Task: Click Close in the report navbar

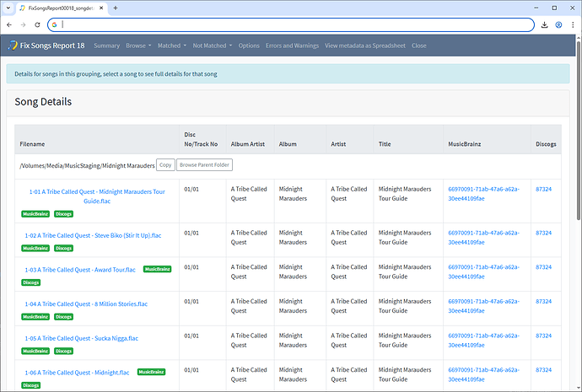Action: pos(418,46)
